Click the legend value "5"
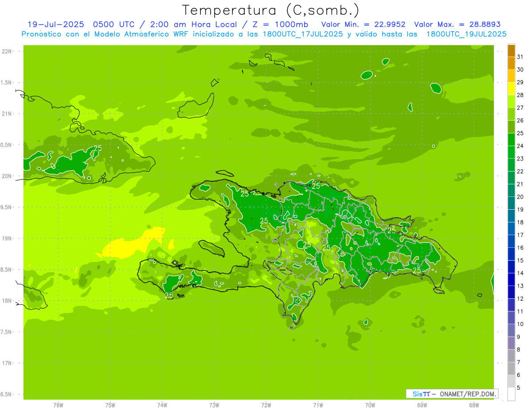Screen dimensions: 532x411 519,388
